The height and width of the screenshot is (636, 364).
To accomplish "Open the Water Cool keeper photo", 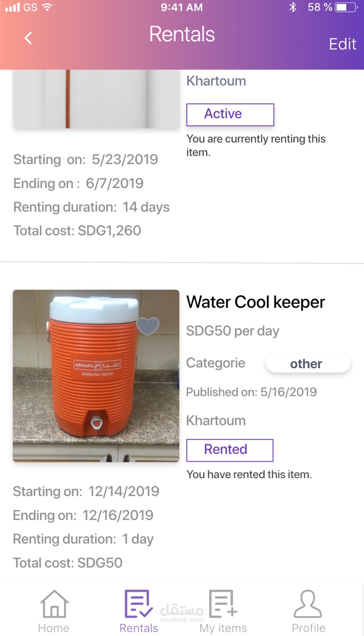I will click(x=96, y=375).
